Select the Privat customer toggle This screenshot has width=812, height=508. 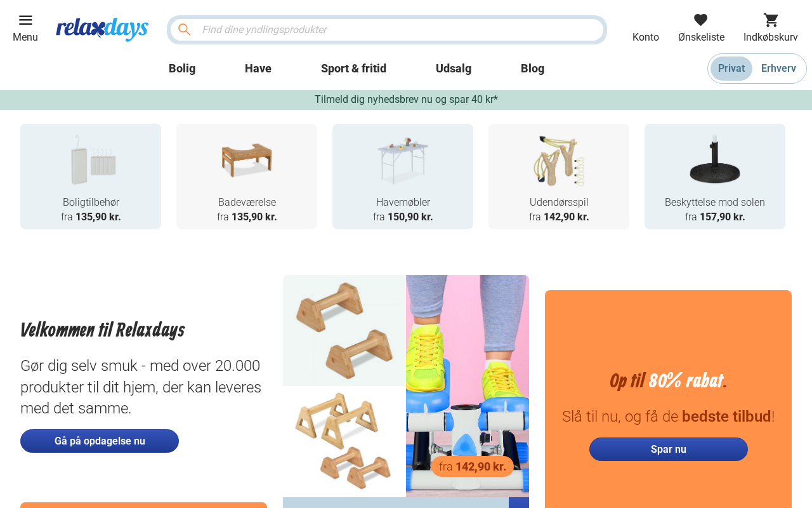pyautogui.click(x=731, y=69)
